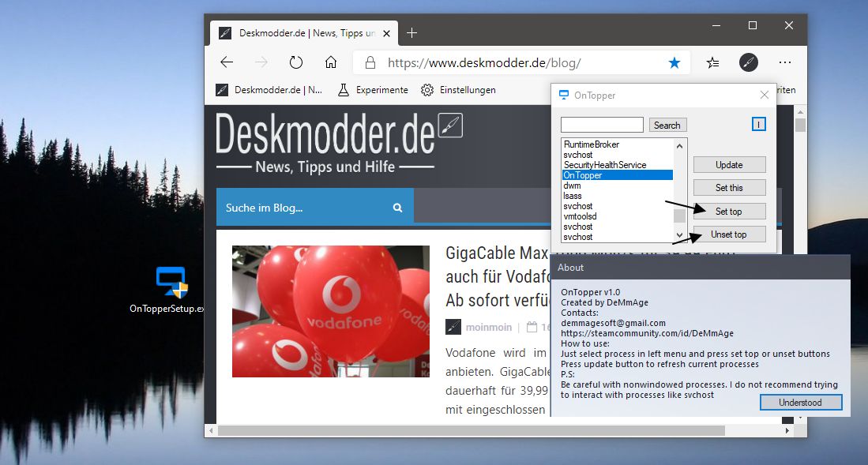
Task: Click the "Created by DeMmAge" text
Action: click(604, 302)
